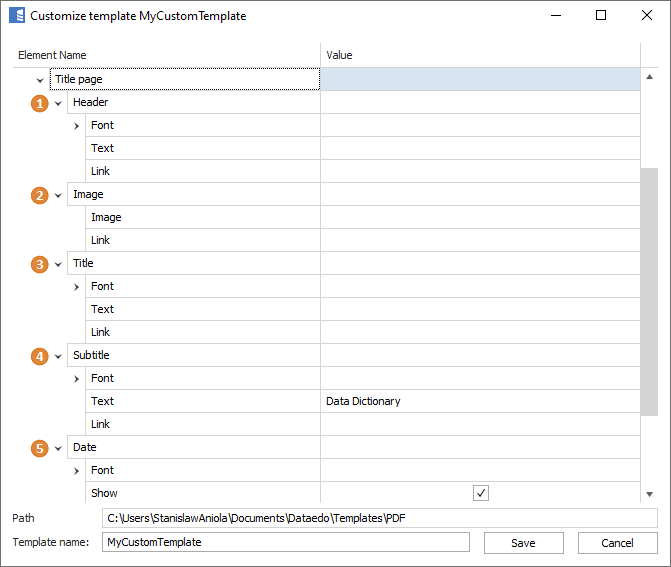Screen dimensions: 671x567
Task: Select the Header Text value cell
Action: [480, 148]
